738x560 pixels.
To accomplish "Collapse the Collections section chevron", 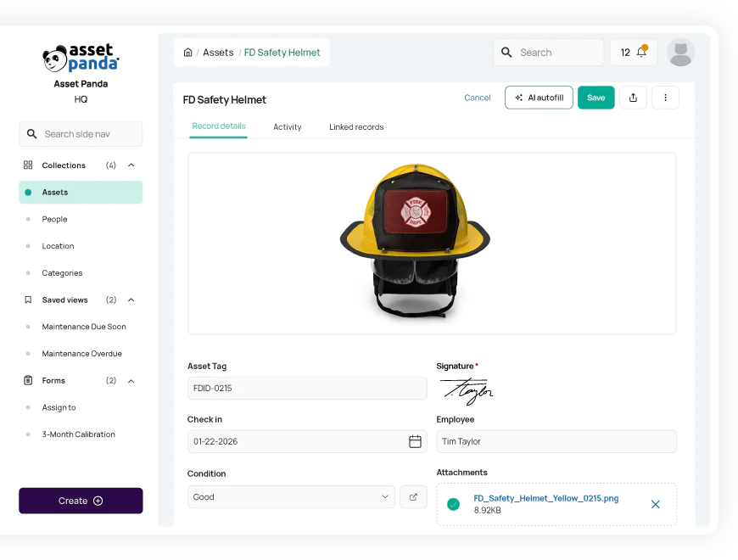I will (131, 165).
